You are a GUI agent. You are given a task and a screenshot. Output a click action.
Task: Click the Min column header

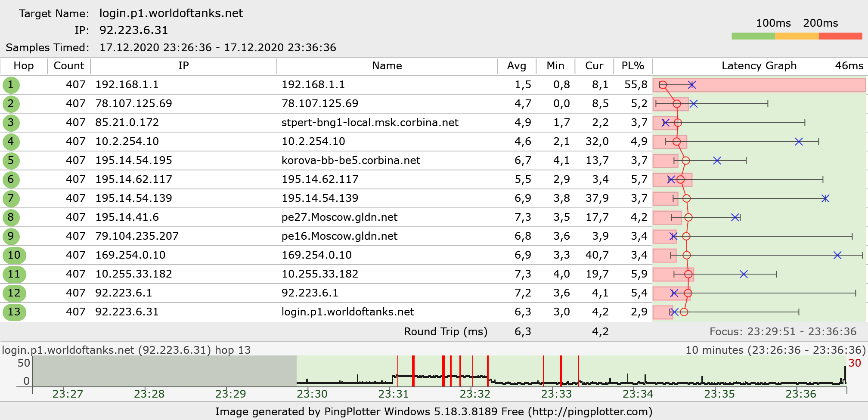555,66
